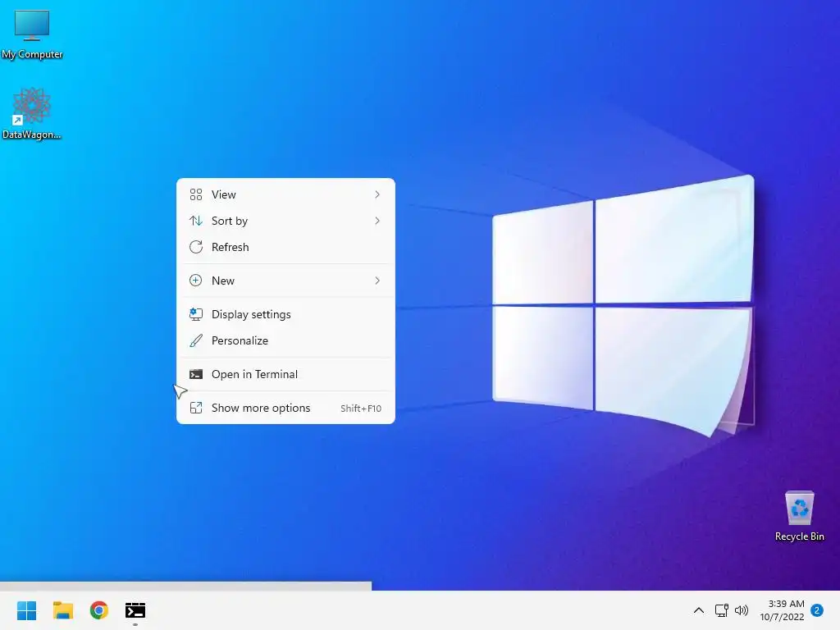The height and width of the screenshot is (630, 840).
Task: Click the Open in Terminal console icon
Action: 196,374
